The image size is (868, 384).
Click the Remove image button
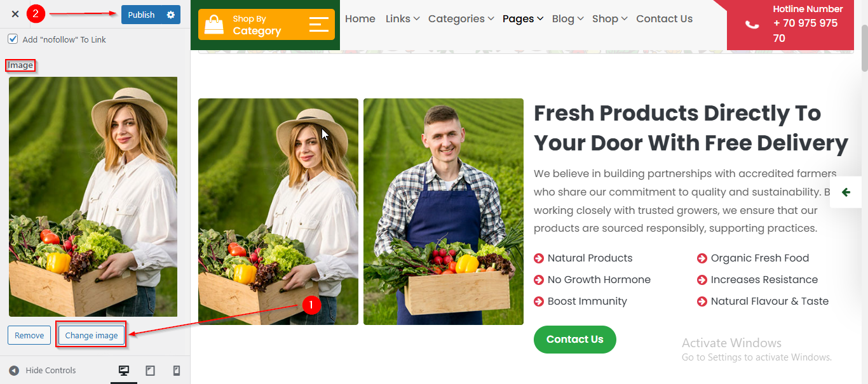[x=29, y=335]
